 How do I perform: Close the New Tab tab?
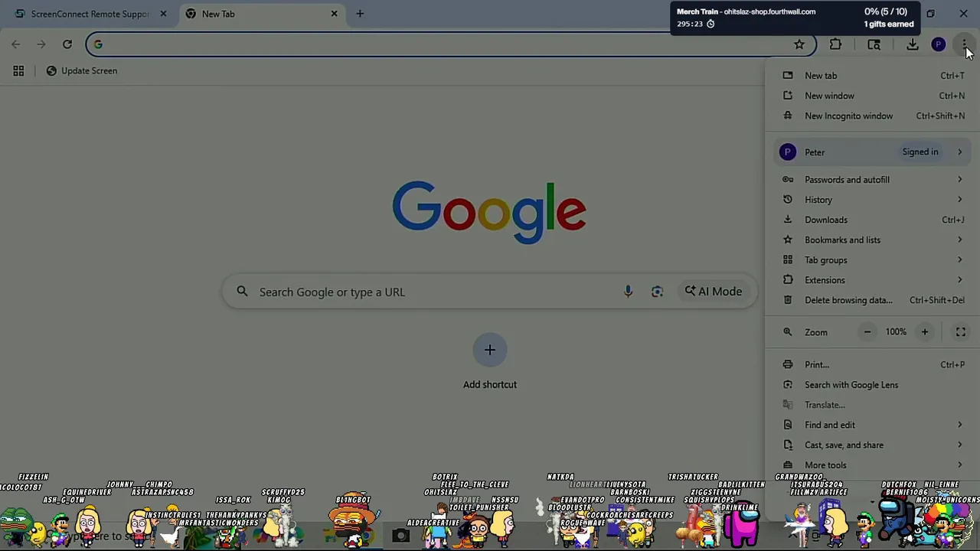334,14
